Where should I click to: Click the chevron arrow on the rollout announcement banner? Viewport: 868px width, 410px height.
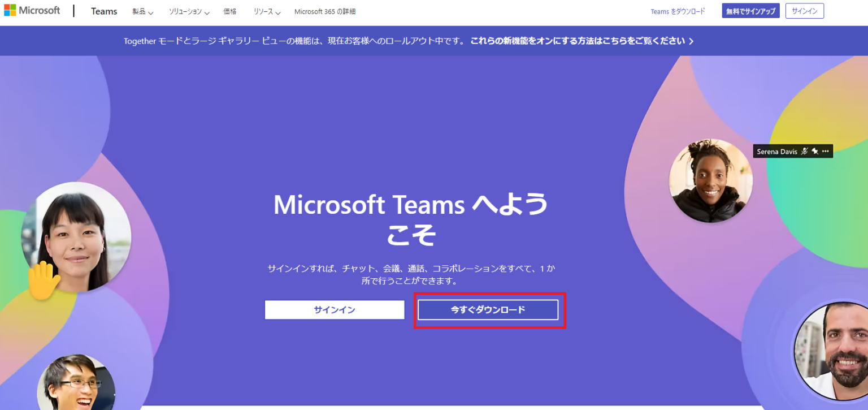click(x=691, y=40)
